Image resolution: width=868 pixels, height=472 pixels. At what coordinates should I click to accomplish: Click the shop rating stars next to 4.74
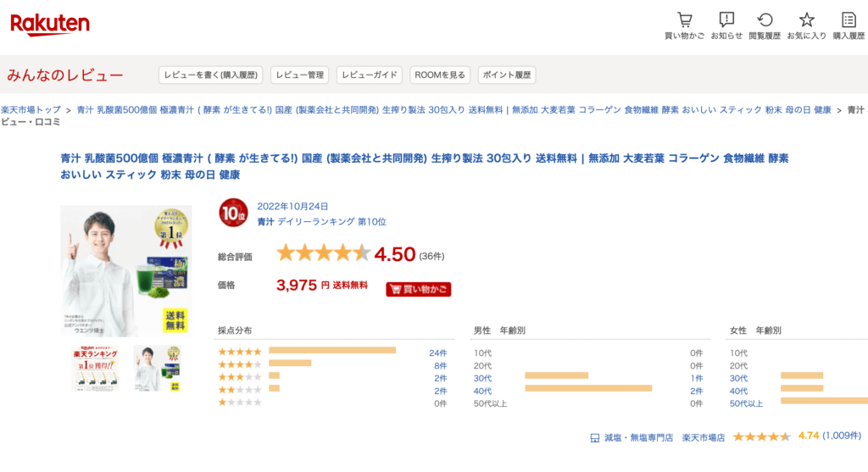(x=762, y=436)
